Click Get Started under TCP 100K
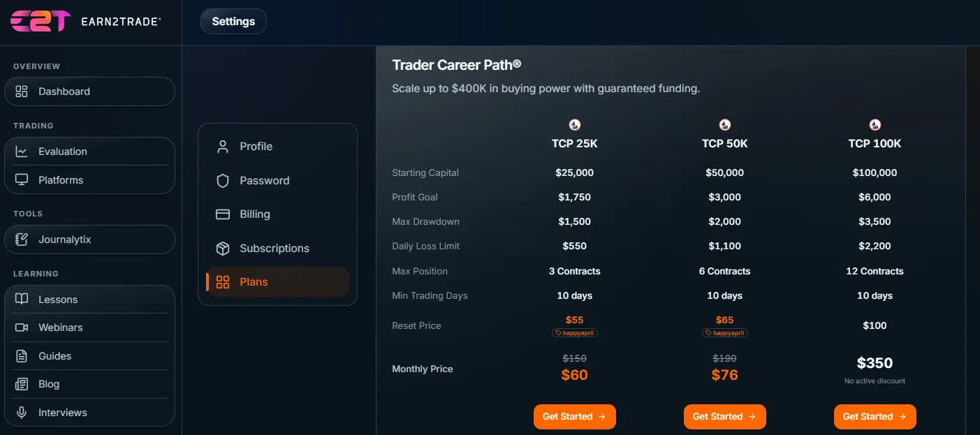 click(875, 416)
